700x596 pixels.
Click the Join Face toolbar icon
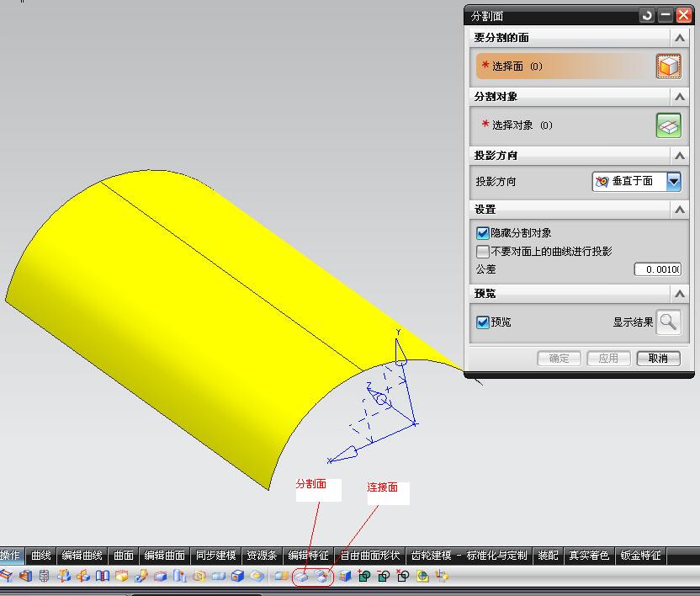click(321, 577)
